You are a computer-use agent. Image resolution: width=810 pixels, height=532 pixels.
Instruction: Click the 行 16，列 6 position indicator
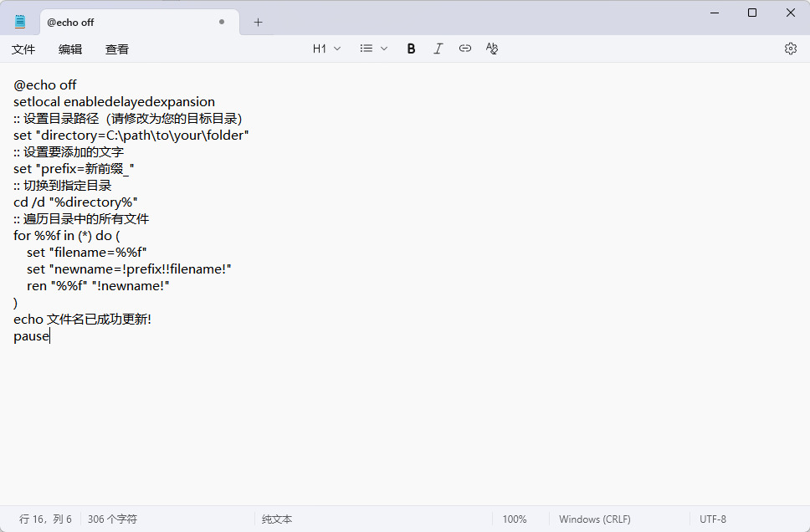click(46, 519)
